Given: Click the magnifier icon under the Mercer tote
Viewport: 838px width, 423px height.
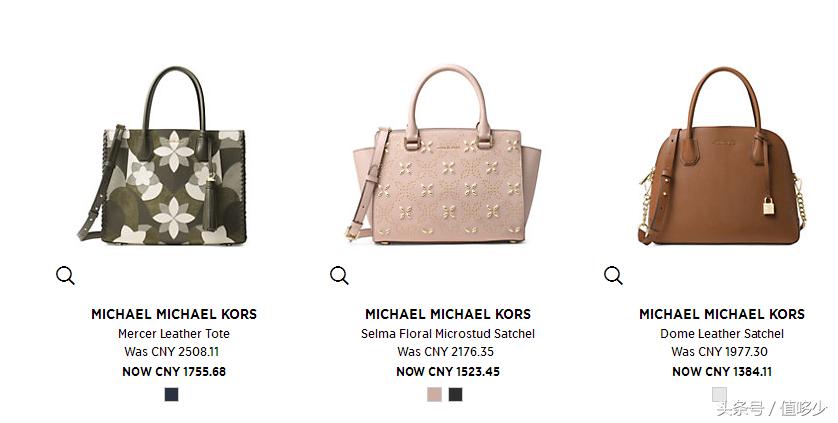Looking at the screenshot, I should [x=65, y=275].
